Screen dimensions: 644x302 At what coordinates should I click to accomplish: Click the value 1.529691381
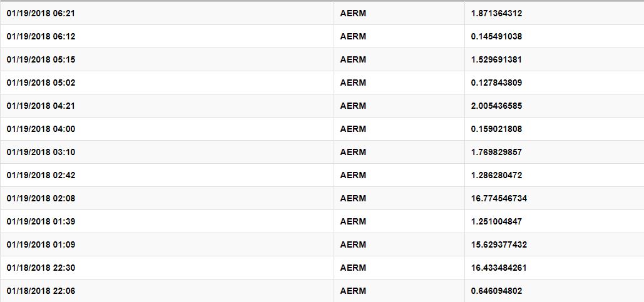pos(496,59)
